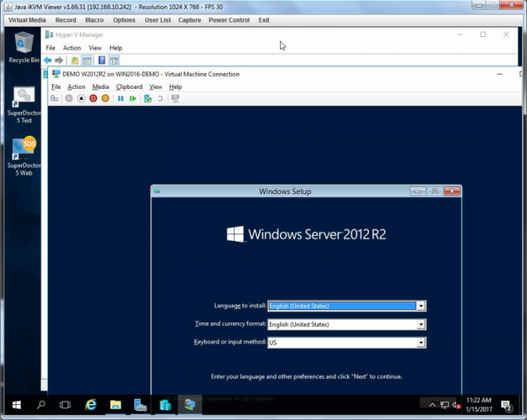Select SuperDoctor 5 Web desktop shortcut

coord(24,157)
